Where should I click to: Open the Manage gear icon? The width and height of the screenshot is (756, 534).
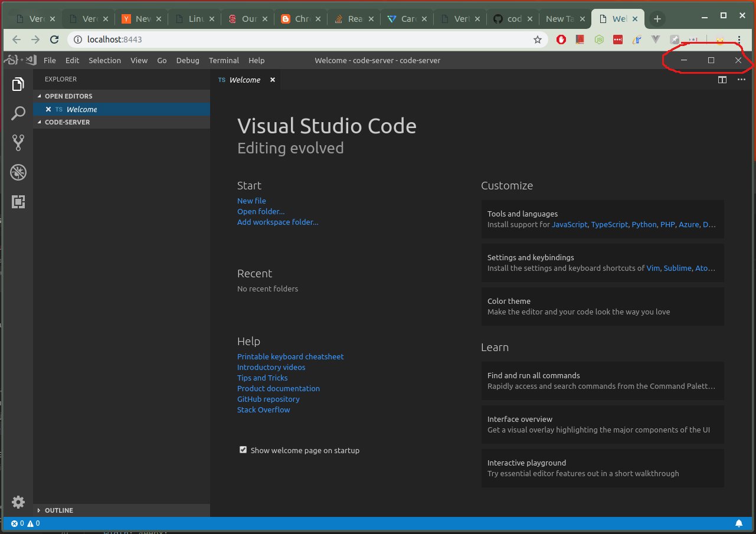pos(18,502)
